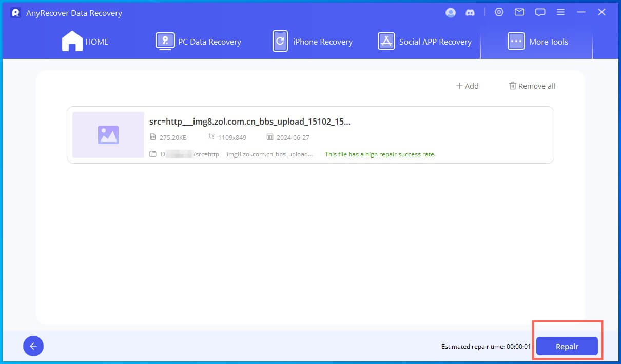The height and width of the screenshot is (364, 621).
Task: Open the More Tools tab
Action: (x=537, y=42)
